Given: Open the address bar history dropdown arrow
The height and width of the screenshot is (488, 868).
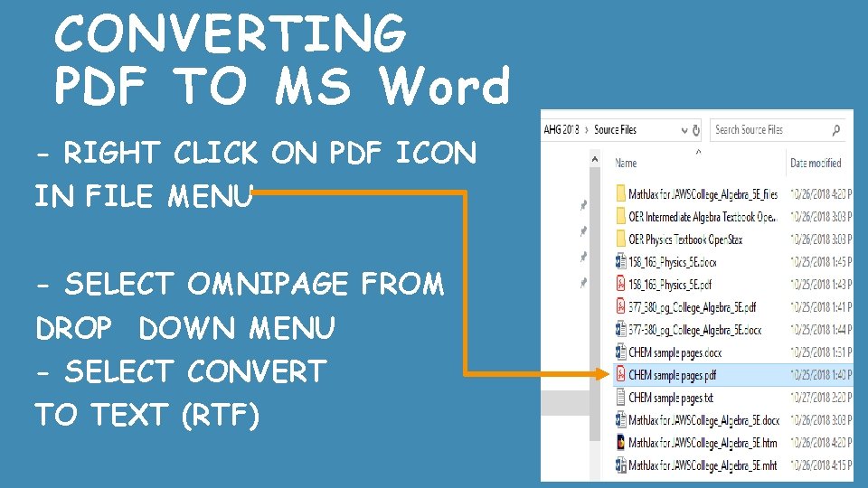Looking at the screenshot, I should 684,130.
